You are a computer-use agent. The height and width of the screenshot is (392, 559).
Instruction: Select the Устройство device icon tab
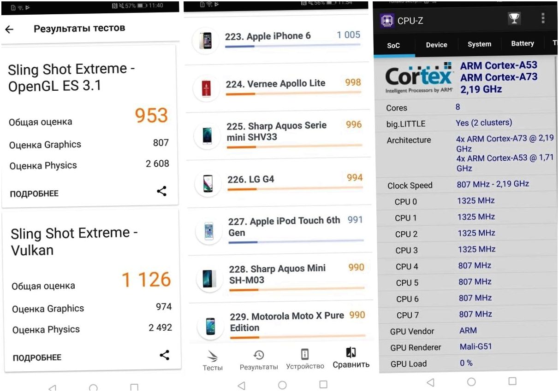tap(305, 354)
